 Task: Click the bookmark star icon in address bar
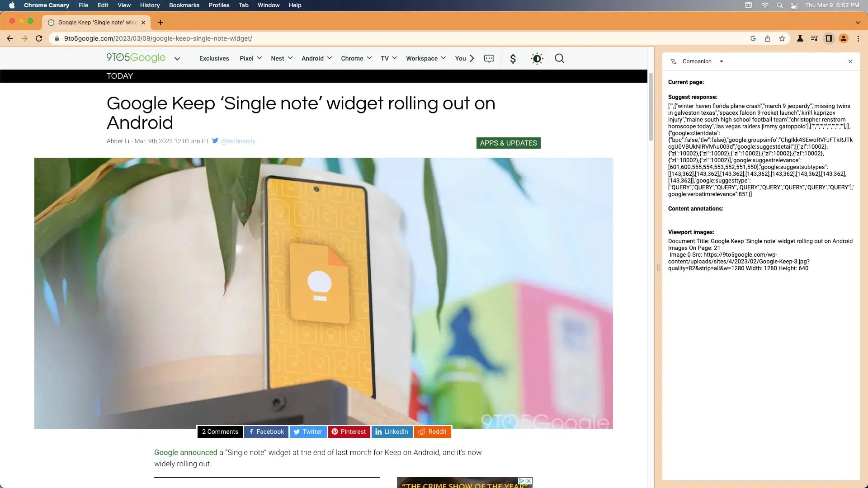click(782, 38)
